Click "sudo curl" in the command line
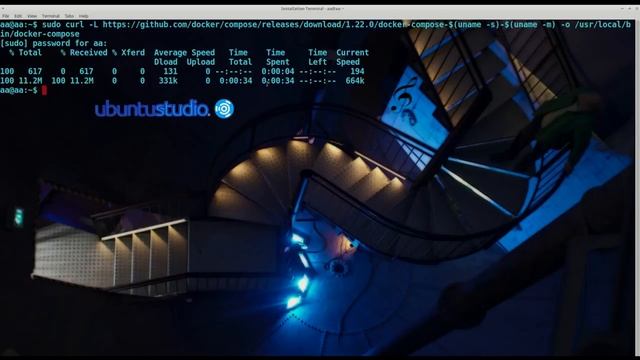This screenshot has width=640, height=360. click(x=63, y=24)
